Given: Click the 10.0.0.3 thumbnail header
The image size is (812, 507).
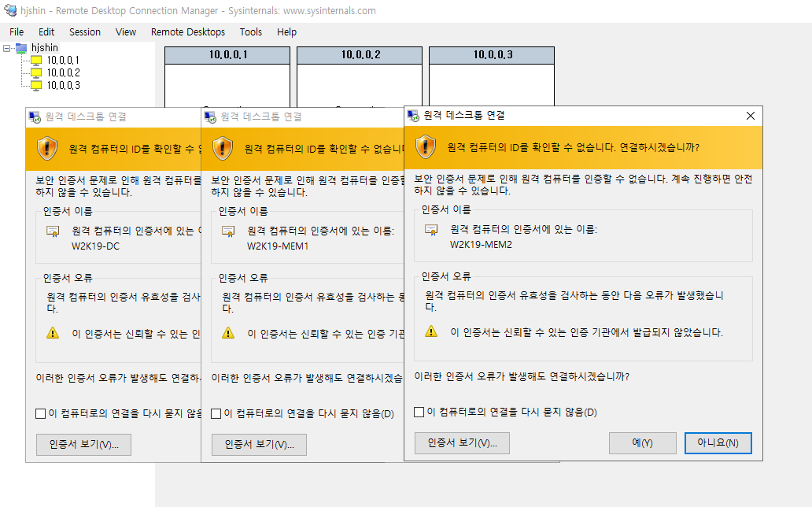Looking at the screenshot, I should (492, 55).
